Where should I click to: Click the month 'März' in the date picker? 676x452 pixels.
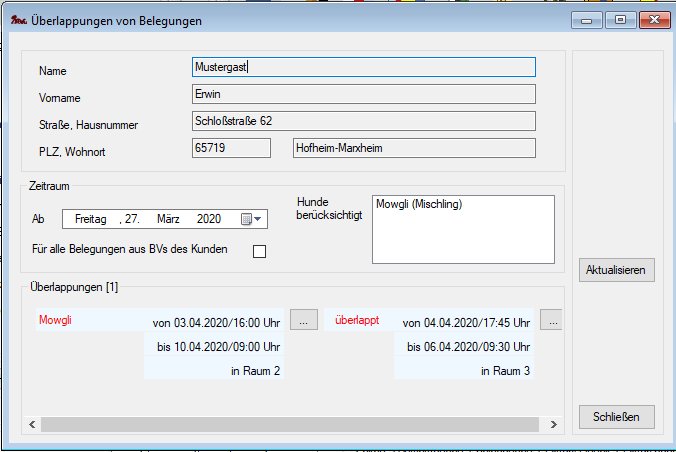(x=167, y=219)
